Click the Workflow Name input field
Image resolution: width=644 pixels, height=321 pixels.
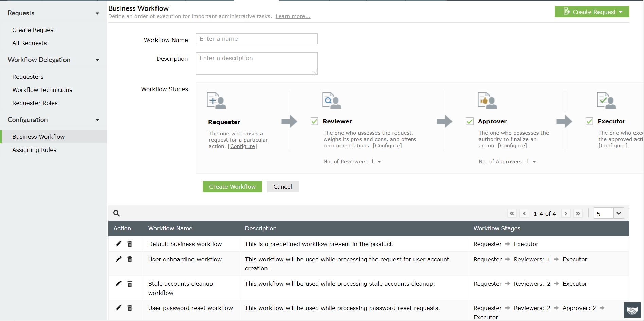256,39
